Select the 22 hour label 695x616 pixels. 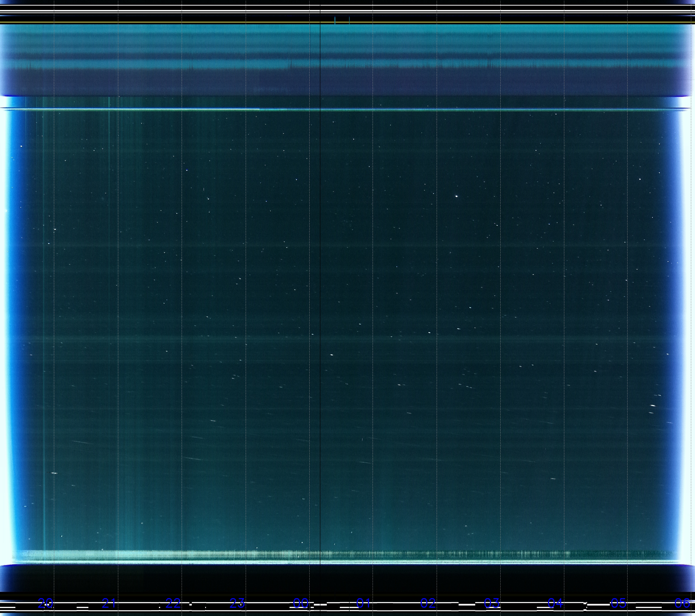[x=173, y=603]
